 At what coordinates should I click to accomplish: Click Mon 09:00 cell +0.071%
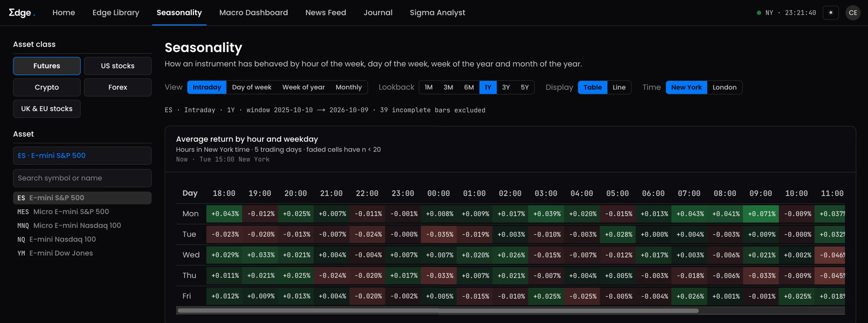click(x=761, y=214)
